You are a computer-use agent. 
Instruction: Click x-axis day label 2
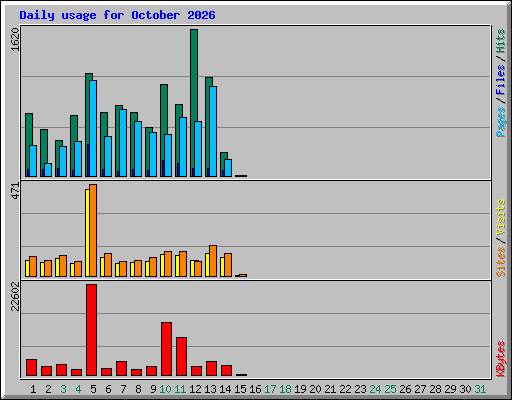pyautogui.click(x=48, y=389)
